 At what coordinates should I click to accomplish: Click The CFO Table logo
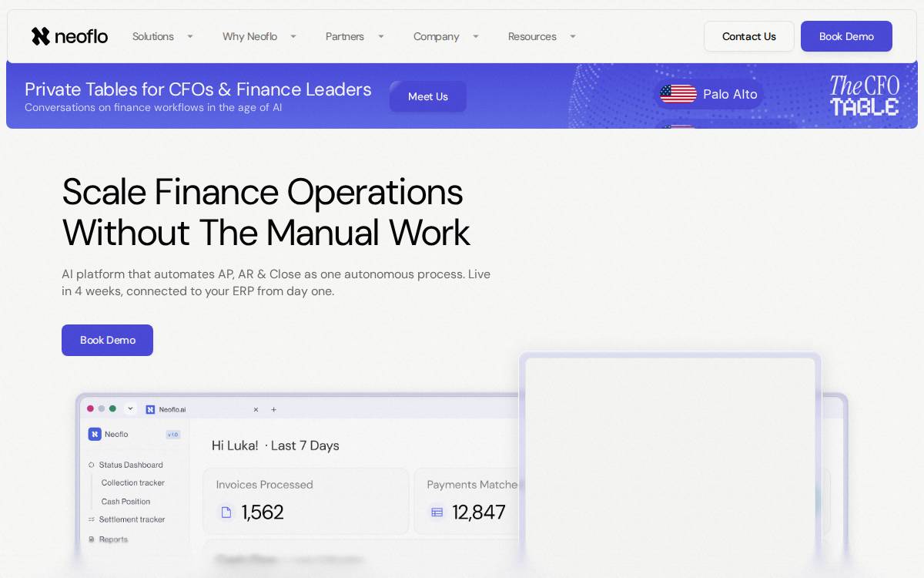point(865,96)
